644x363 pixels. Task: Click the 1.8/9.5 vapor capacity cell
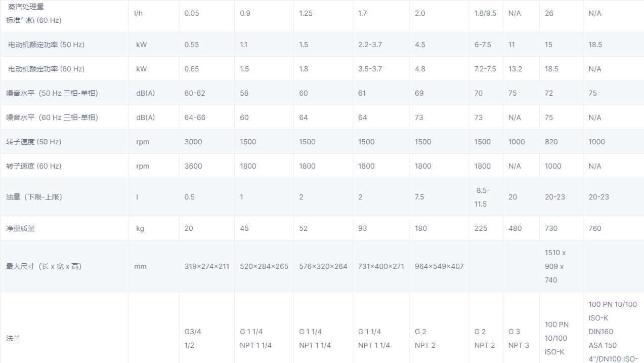(485, 14)
